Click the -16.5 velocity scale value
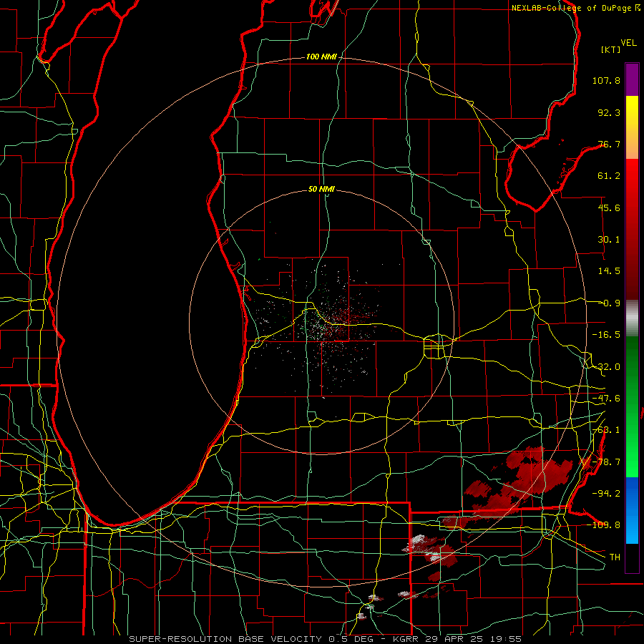This screenshot has width=644, height=644. [606, 335]
